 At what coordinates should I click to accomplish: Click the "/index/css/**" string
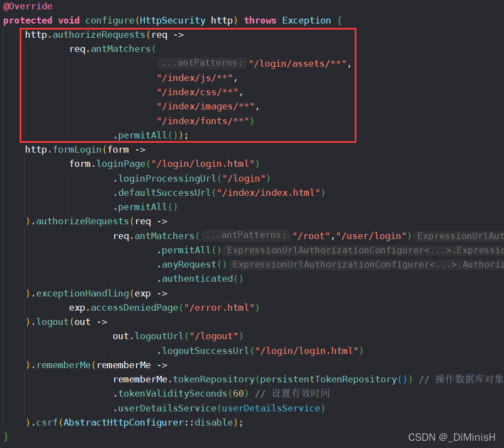tap(197, 92)
